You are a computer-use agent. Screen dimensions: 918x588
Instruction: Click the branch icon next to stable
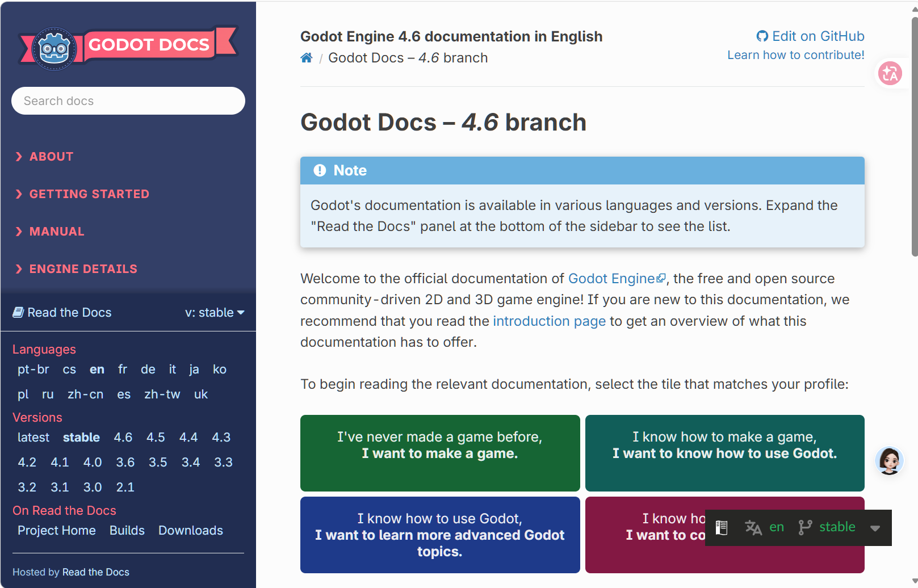pos(805,527)
